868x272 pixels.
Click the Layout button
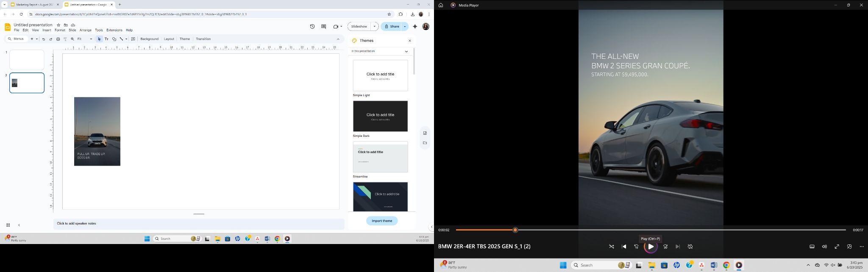[x=169, y=39]
